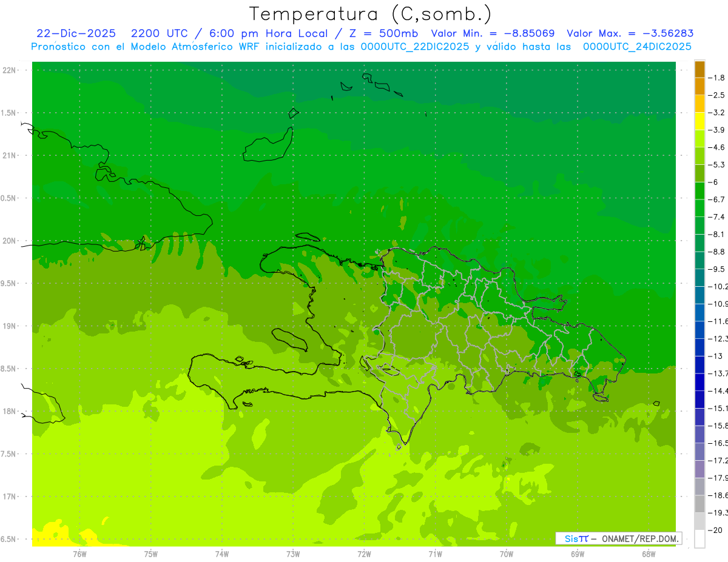The width and height of the screenshot is (728, 562).
Task: Click the -6.7 legend value
Action: (717, 199)
